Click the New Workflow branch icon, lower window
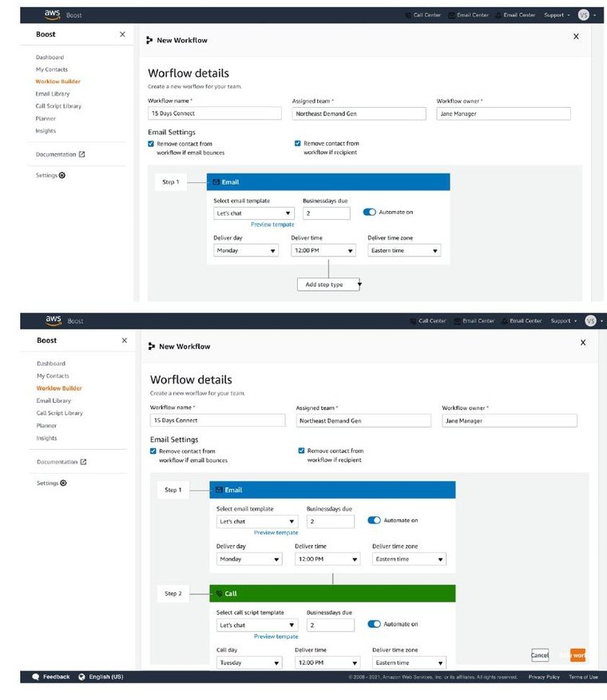 (152, 346)
